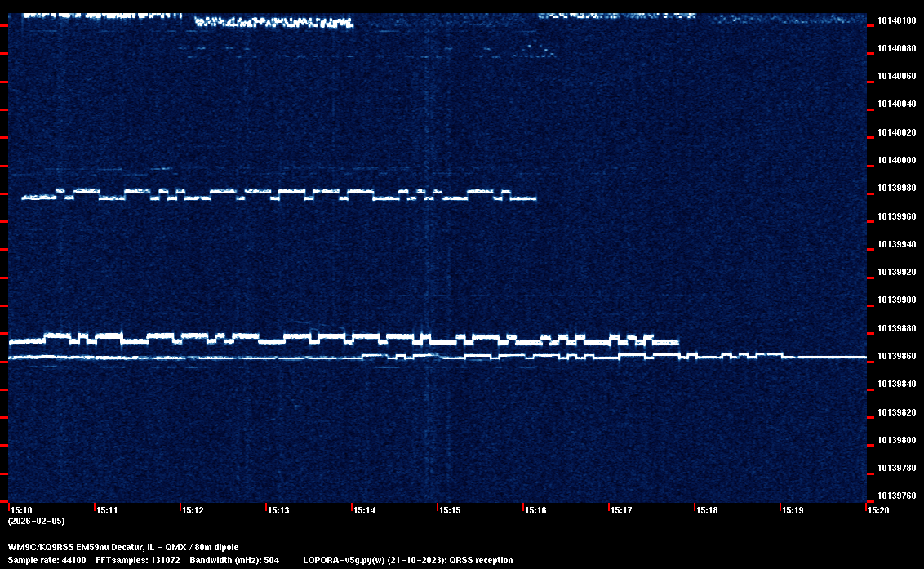Click the 10139980 frequency scale value

click(x=895, y=189)
